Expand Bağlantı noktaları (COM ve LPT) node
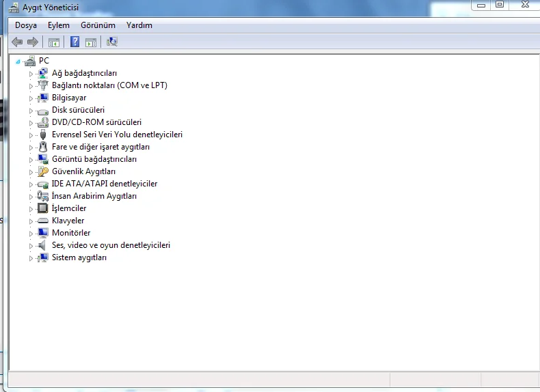540x392 pixels. [x=31, y=86]
